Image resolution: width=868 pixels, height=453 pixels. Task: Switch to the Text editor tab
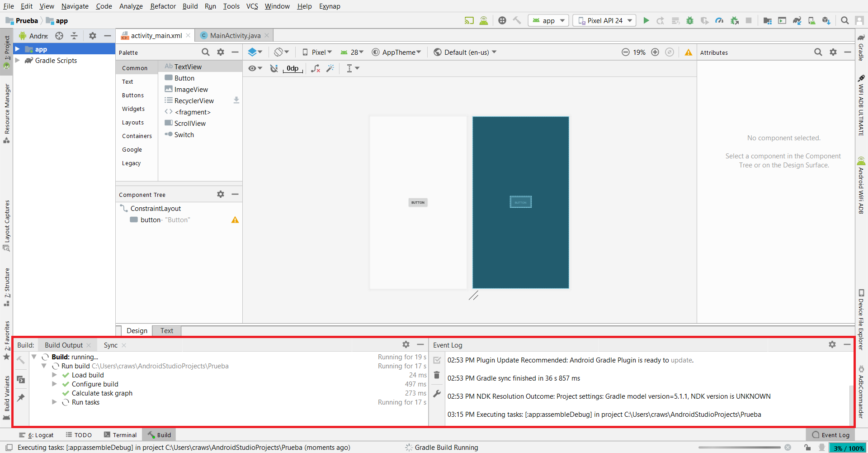pyautogui.click(x=166, y=331)
